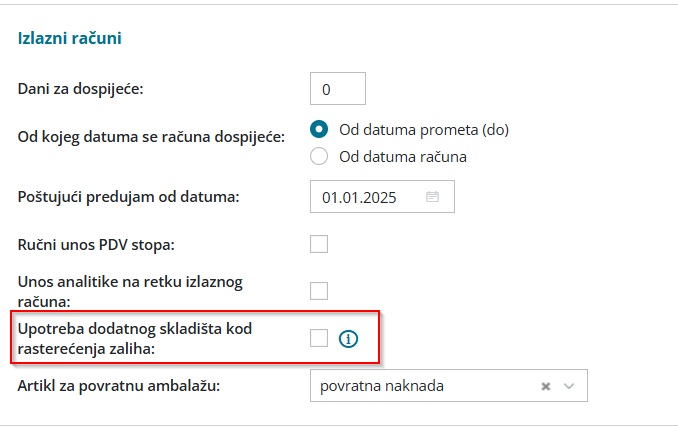Screen dimensions: 678x428
Task: Click the 'Artikl za povratnu ambalažu:' label
Action: tap(119, 385)
